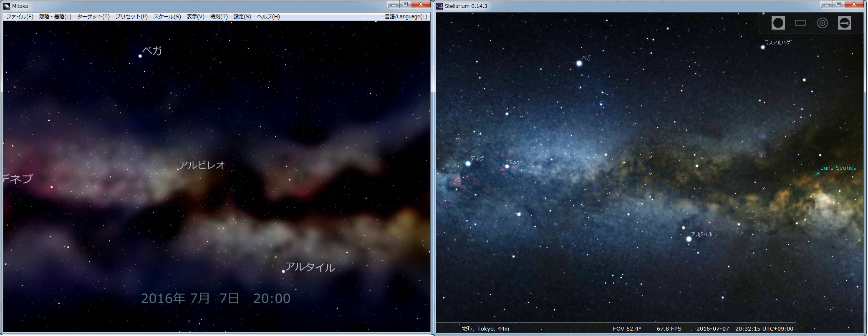868x336 pixels.
Task: Close the Stellarium window
Action: [854, 5]
